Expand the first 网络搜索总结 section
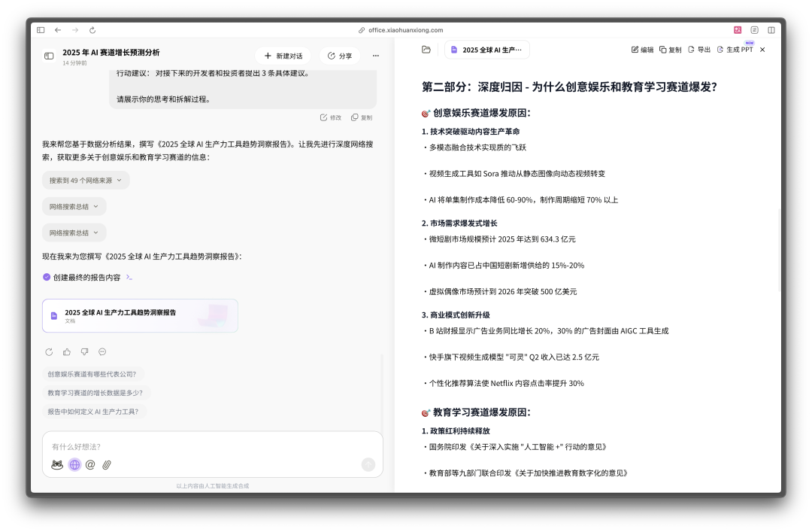 (x=74, y=206)
